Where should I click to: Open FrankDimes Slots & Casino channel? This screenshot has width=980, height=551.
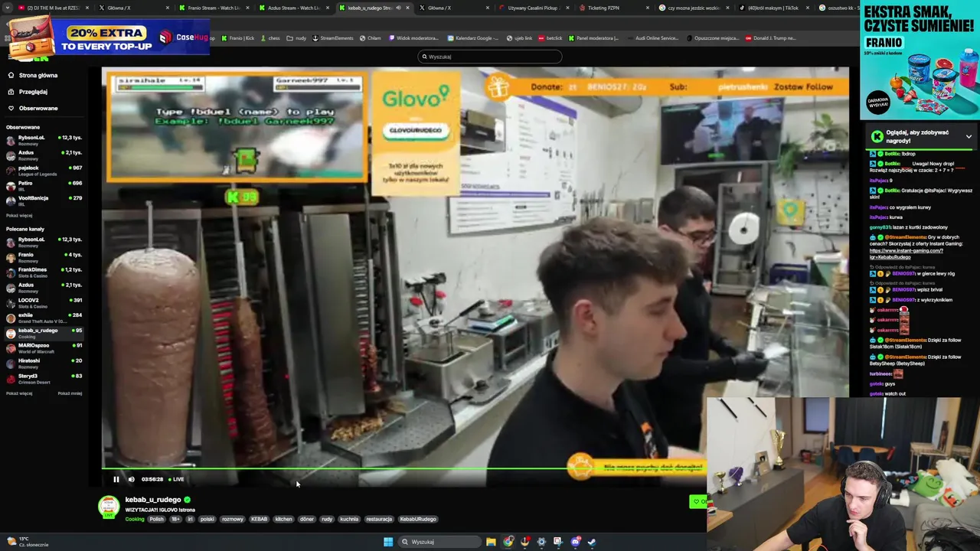[44, 272]
